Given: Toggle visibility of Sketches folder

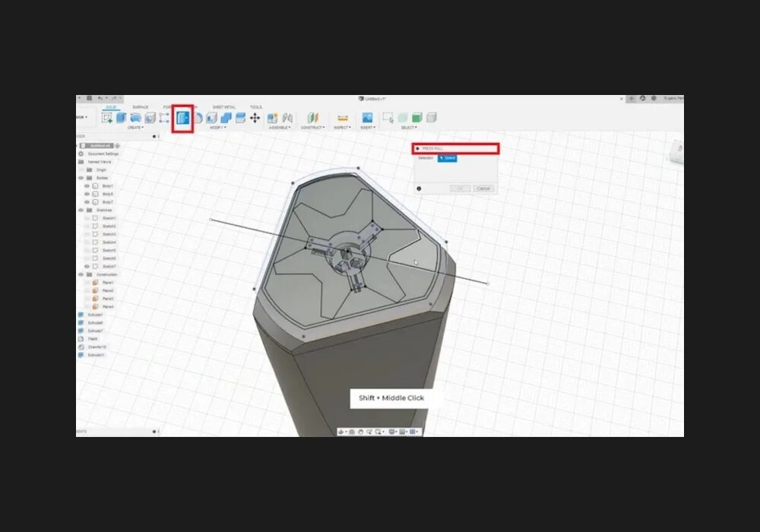Looking at the screenshot, I should [x=81, y=211].
